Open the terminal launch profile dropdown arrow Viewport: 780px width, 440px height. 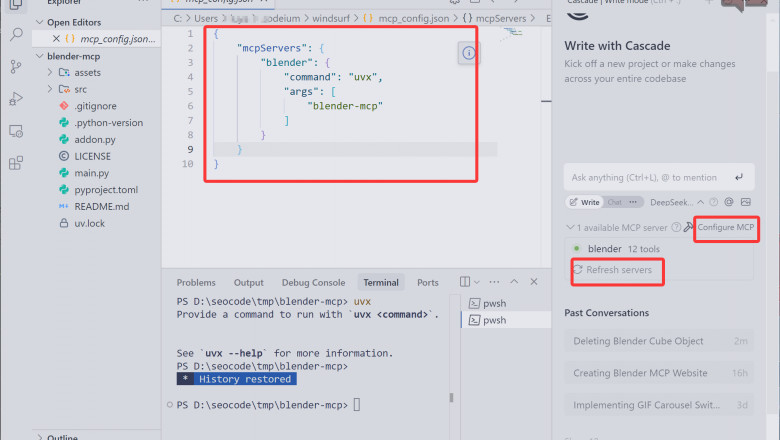pyautogui.click(x=477, y=282)
